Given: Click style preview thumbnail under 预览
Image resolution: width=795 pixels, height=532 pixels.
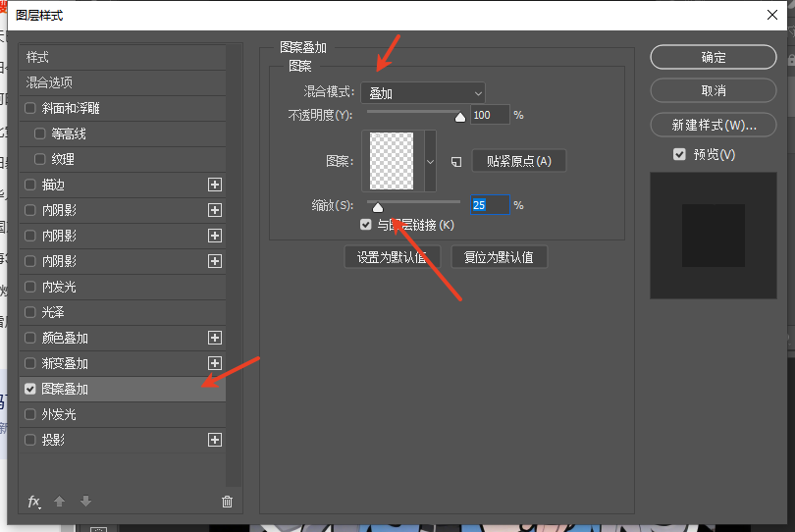Looking at the screenshot, I should (714, 236).
